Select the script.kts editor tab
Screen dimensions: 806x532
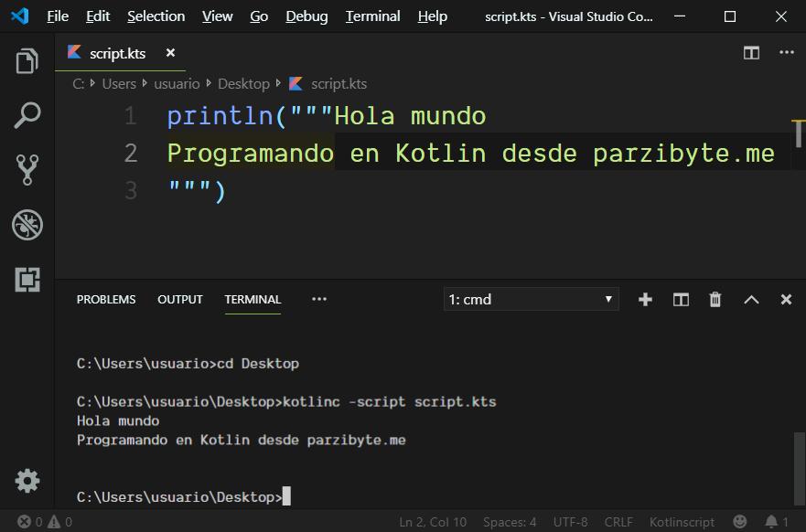tap(120, 53)
